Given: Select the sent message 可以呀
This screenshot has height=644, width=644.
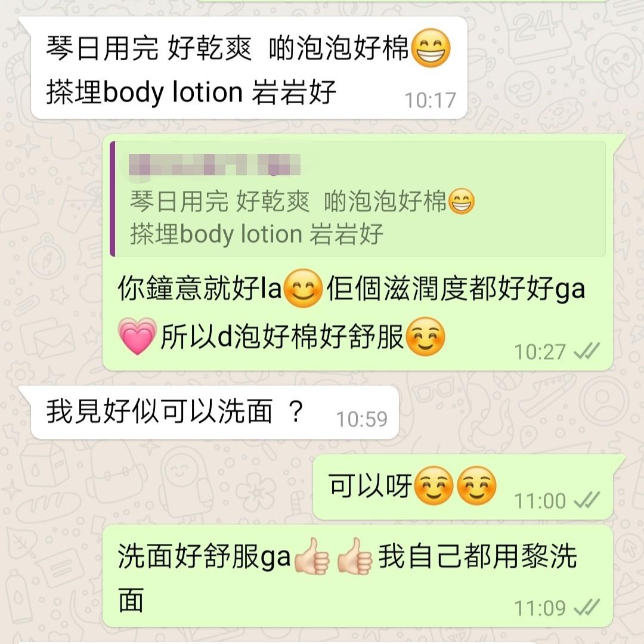Looking at the screenshot, I should tap(463, 487).
